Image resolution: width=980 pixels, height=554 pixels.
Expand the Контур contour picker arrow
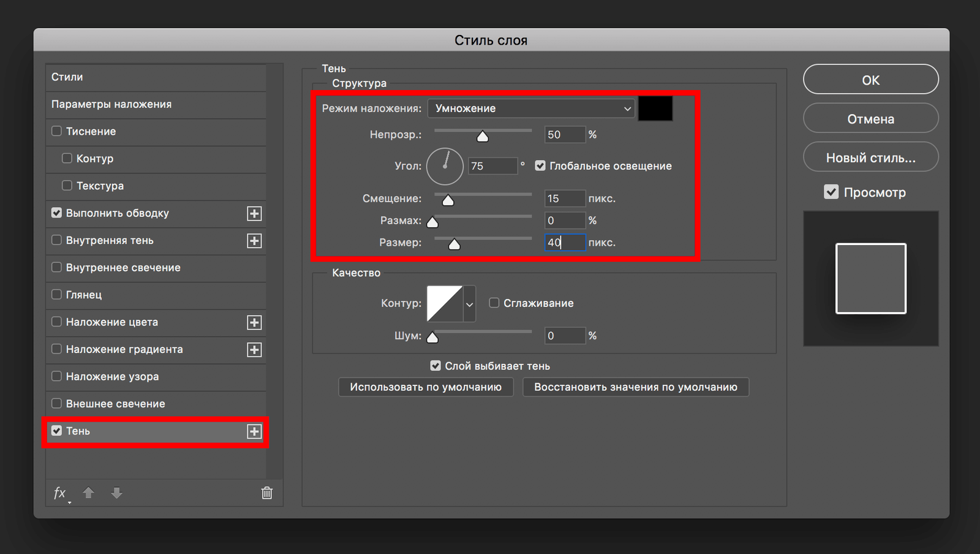[x=469, y=304]
